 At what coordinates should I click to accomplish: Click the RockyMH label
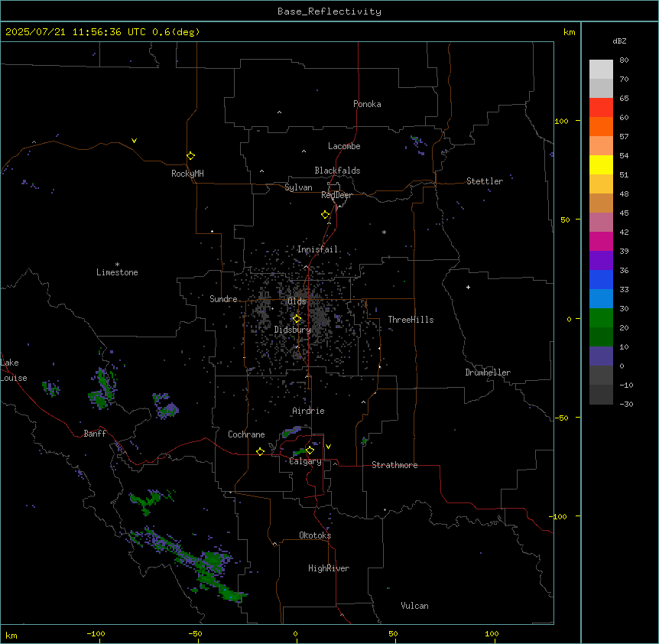(187, 173)
